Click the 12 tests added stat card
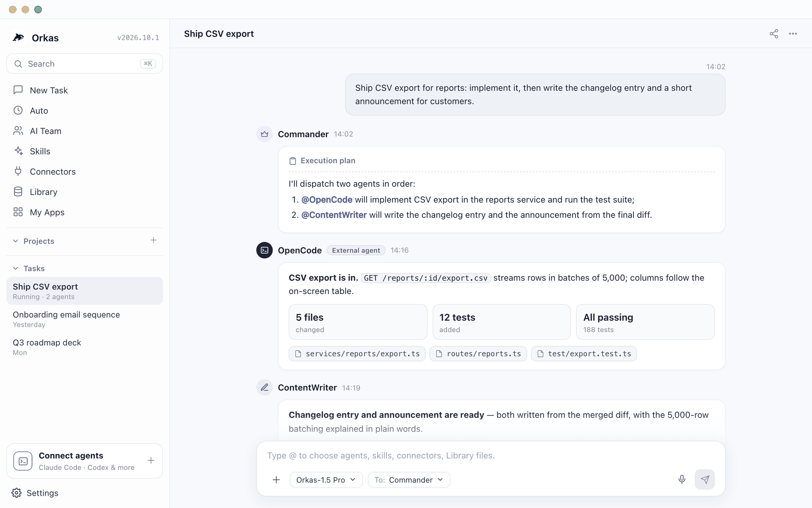 [501, 322]
